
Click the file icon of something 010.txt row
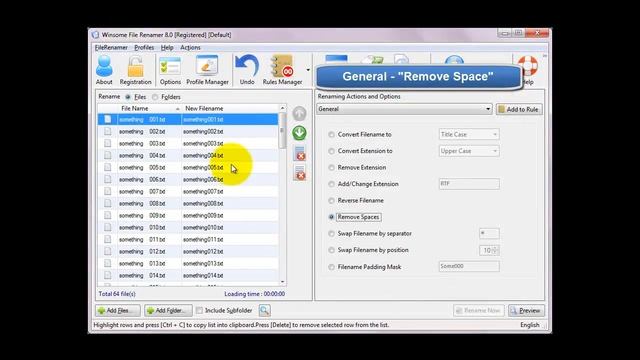tap(107, 227)
